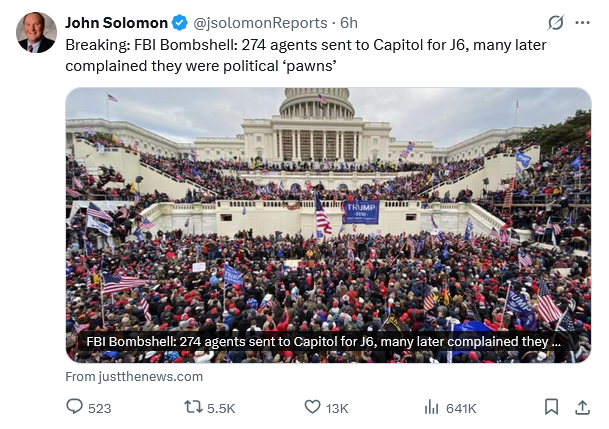
Task: Click the reply speech bubble icon
Action: pos(74,407)
